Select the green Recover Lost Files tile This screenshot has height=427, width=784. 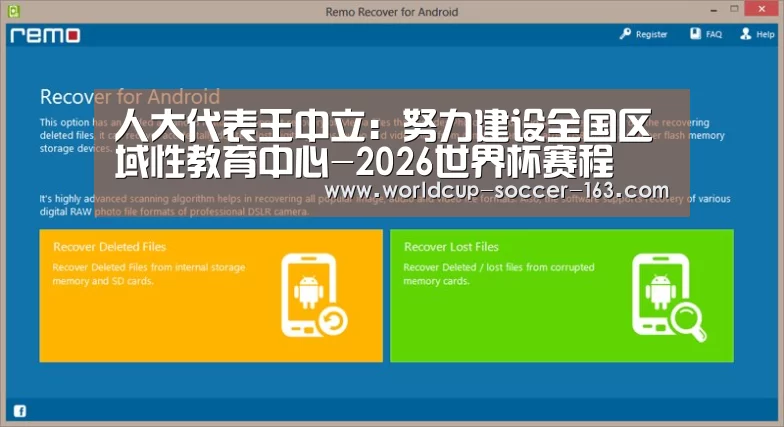[562, 296]
